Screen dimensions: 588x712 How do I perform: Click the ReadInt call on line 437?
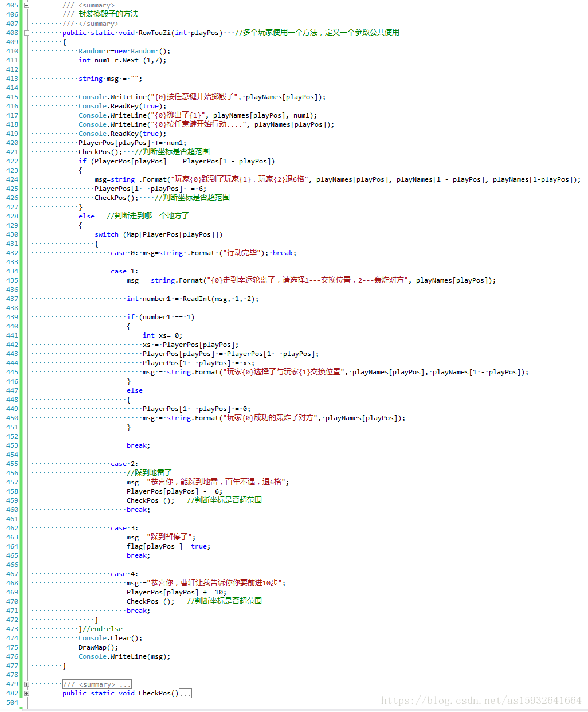[x=221, y=299]
